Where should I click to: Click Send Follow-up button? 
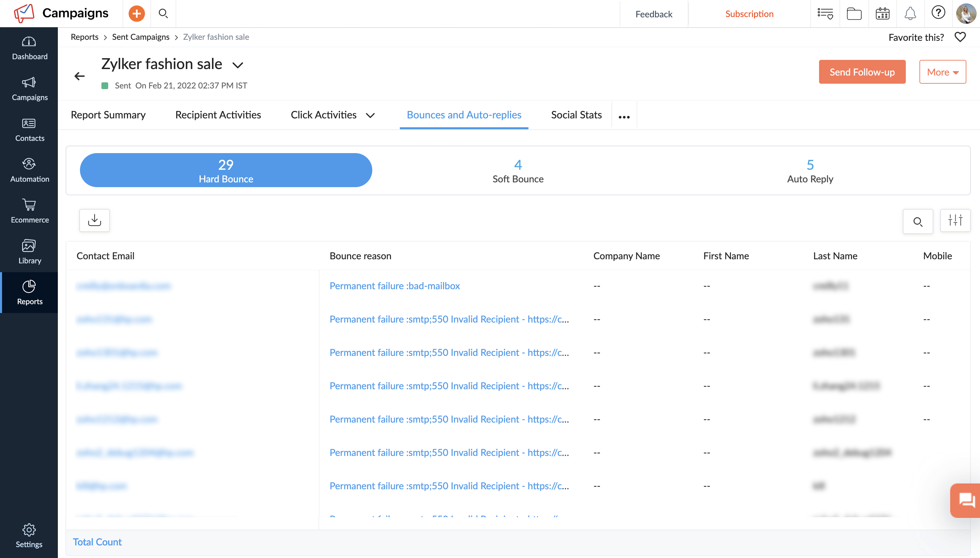[862, 72]
